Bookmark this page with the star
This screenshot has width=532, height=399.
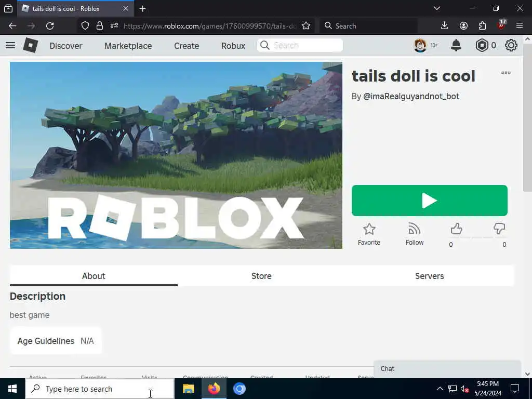[x=305, y=26]
